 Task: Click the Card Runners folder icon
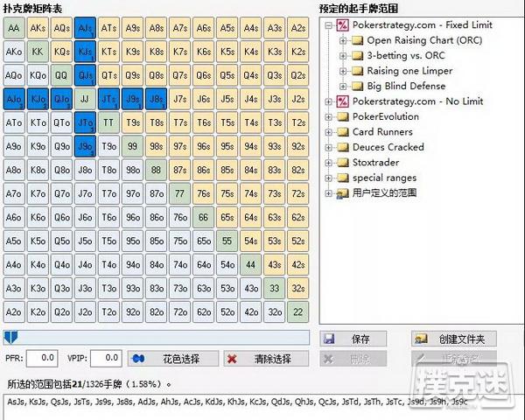[342, 132]
